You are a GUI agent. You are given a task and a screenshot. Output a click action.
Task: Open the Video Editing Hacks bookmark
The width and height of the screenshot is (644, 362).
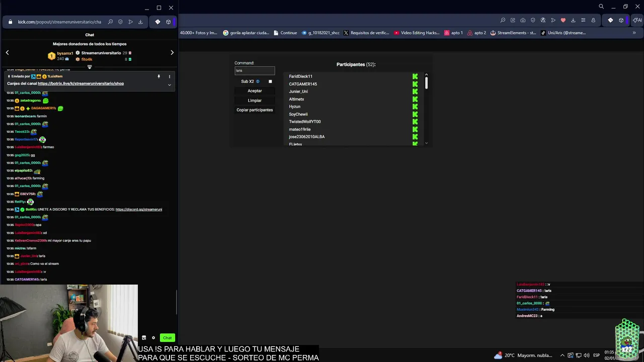417,33
